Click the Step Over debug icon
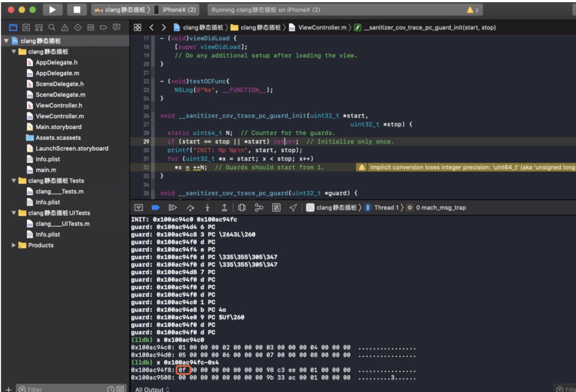This screenshot has width=576, height=392. pyautogui.click(x=190, y=208)
